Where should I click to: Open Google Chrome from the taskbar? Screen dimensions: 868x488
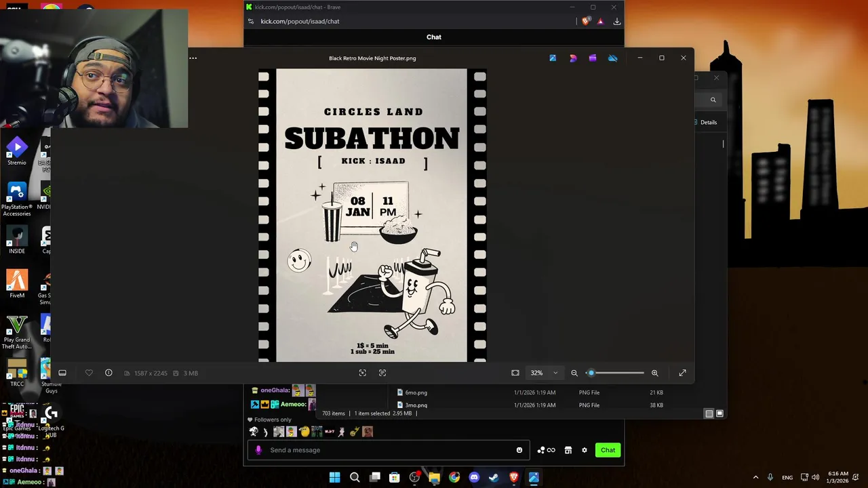(x=454, y=478)
